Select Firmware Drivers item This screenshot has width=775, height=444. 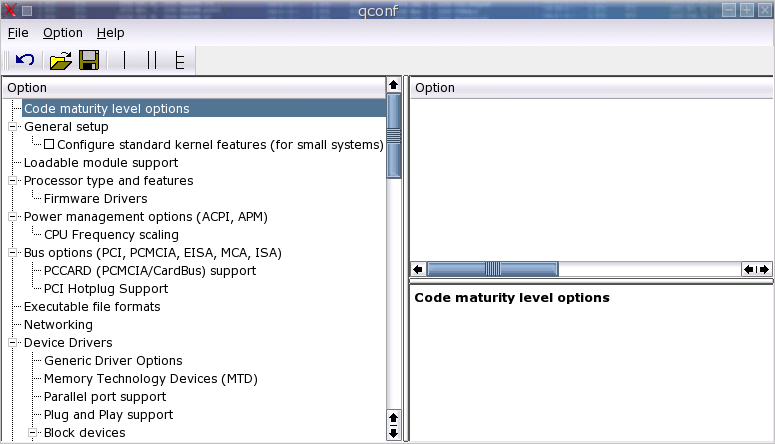(x=95, y=199)
